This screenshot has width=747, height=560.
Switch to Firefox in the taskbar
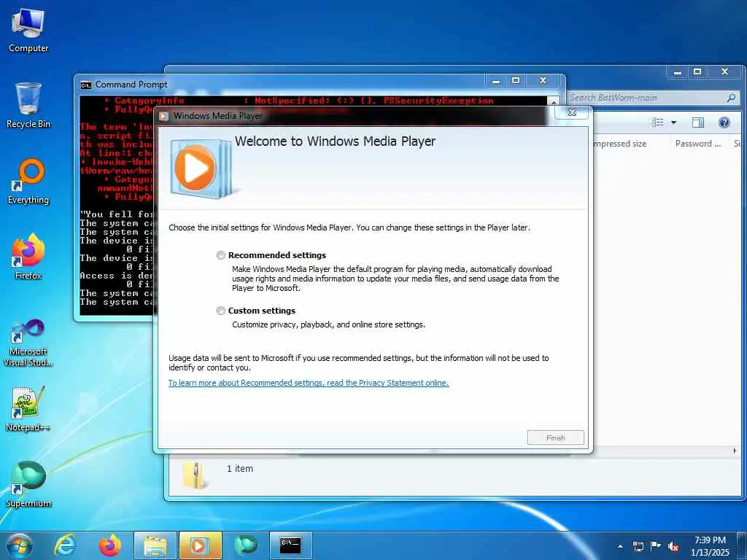[x=109, y=545]
